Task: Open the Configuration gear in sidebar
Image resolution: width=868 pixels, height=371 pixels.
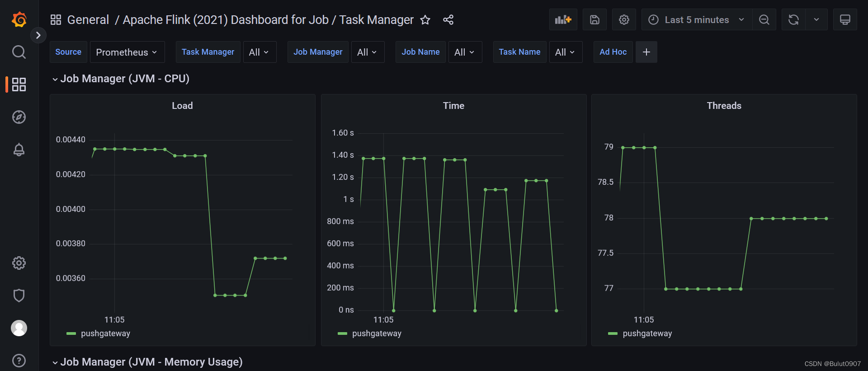Action: pos(19,263)
